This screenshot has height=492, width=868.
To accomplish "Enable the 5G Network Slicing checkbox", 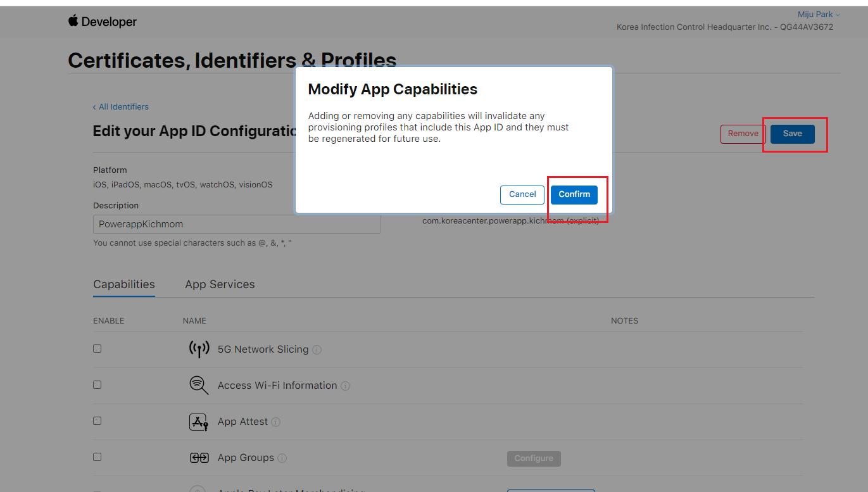I will (x=97, y=348).
